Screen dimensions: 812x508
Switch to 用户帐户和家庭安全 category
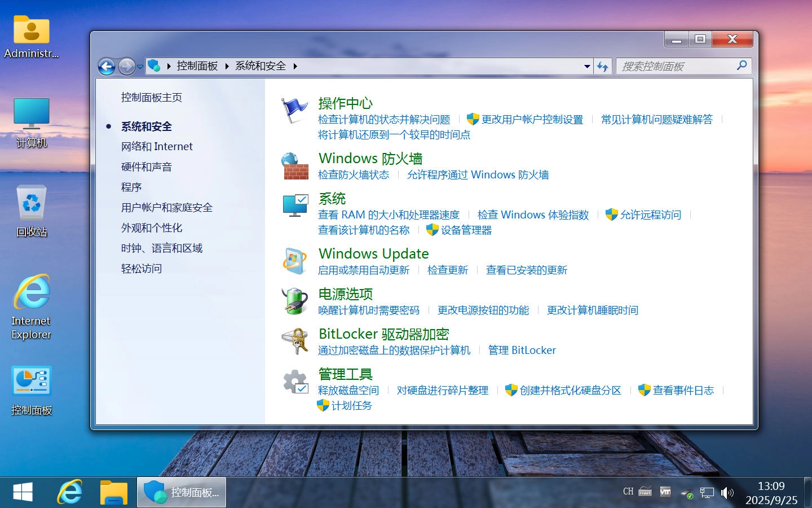pyautogui.click(x=166, y=207)
